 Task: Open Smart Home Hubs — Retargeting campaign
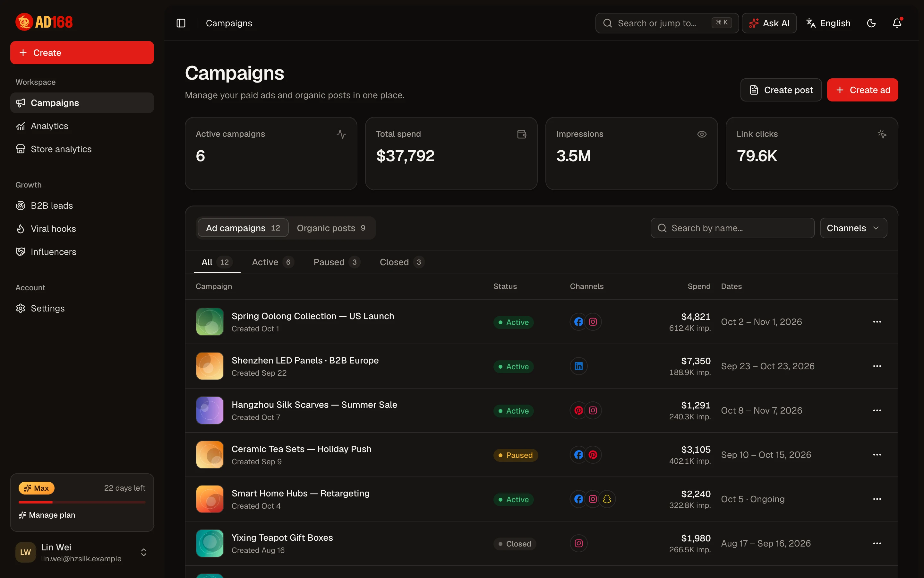coord(301,494)
